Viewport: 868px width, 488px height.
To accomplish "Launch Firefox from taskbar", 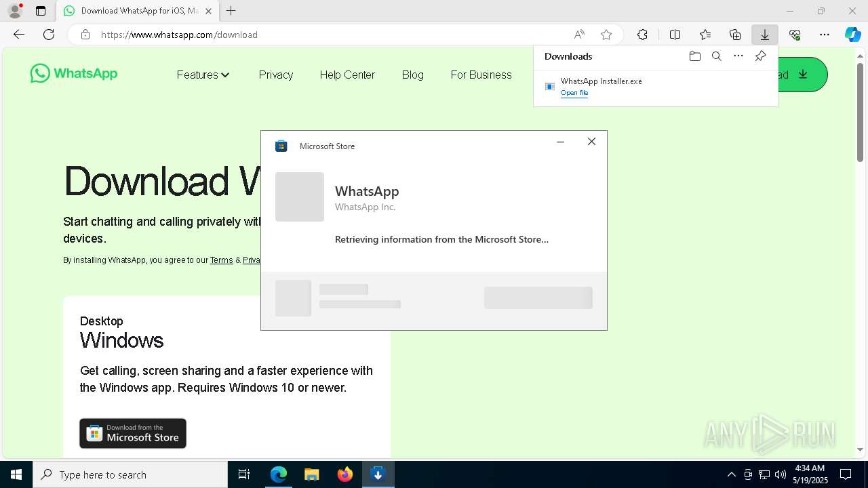I will (345, 474).
